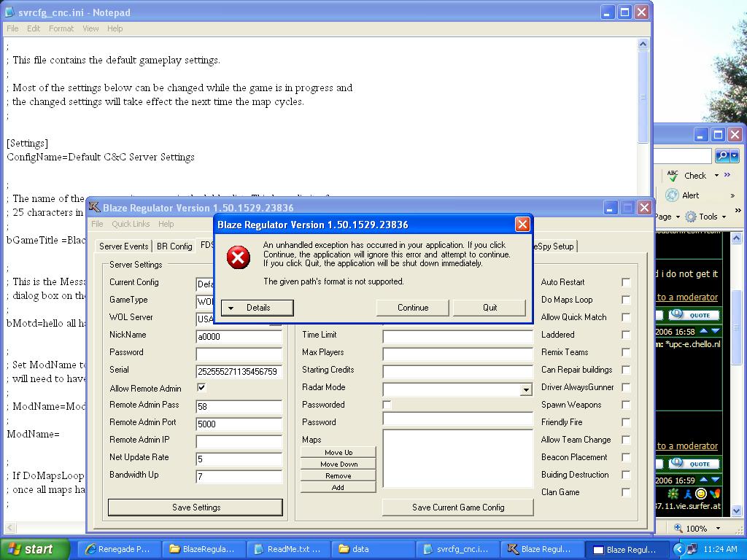
Task: Open the Radar Mode dropdown
Action: [525, 390]
